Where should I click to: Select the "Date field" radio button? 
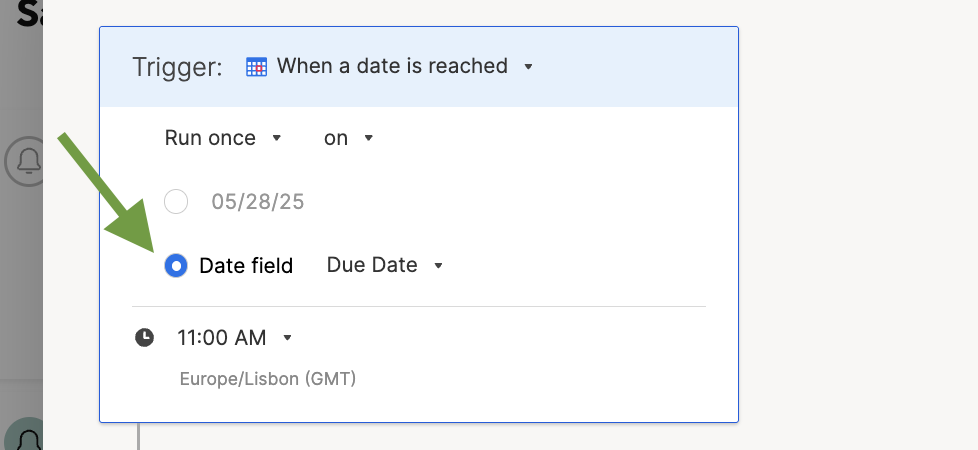(x=176, y=266)
